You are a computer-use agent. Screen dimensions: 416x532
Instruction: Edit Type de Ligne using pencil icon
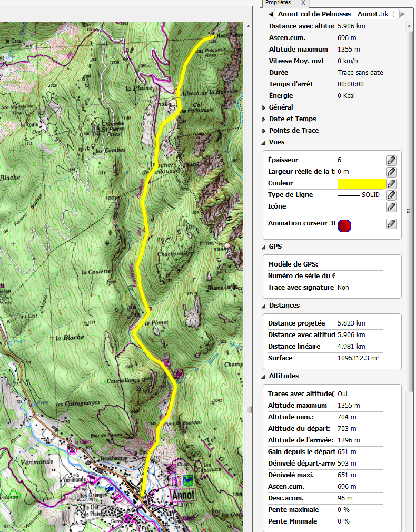(x=391, y=195)
